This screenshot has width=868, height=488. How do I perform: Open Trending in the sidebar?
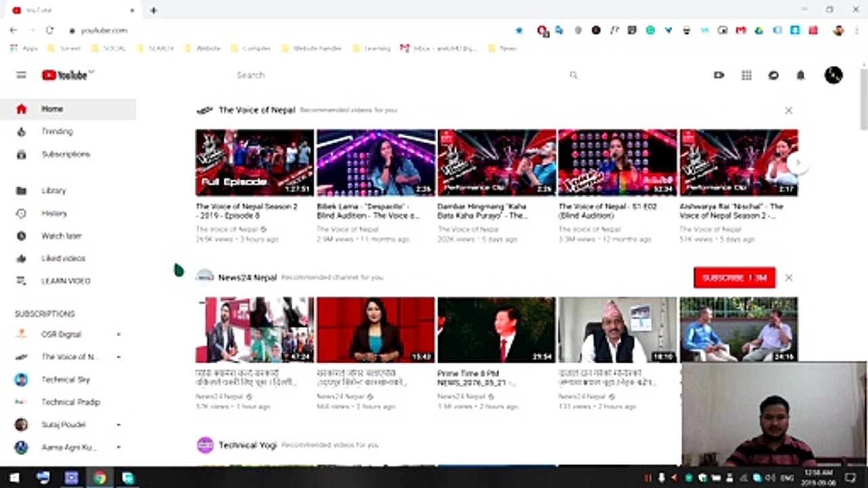(x=68, y=131)
